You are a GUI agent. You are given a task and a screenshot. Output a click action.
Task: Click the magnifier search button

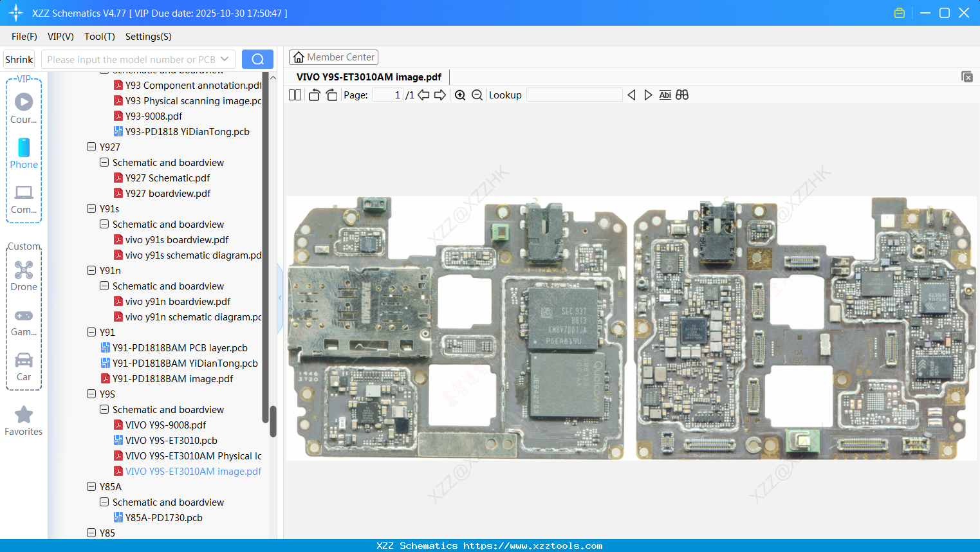[x=257, y=59]
